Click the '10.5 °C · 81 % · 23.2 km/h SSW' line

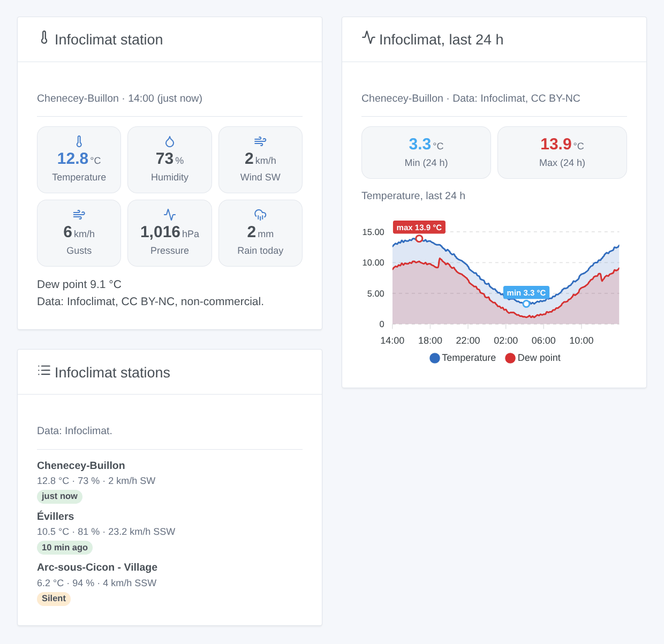click(106, 532)
